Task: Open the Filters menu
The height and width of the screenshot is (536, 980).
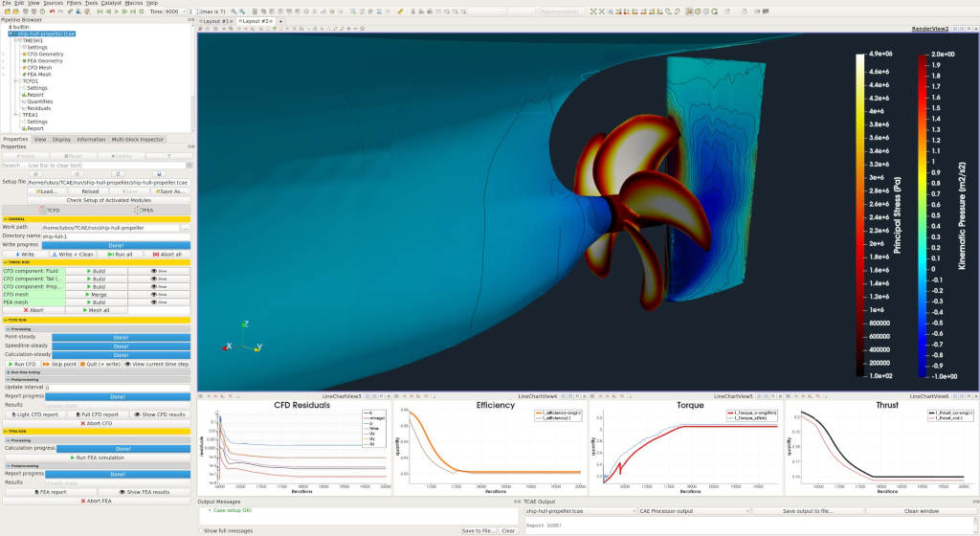Action: tap(74, 3)
